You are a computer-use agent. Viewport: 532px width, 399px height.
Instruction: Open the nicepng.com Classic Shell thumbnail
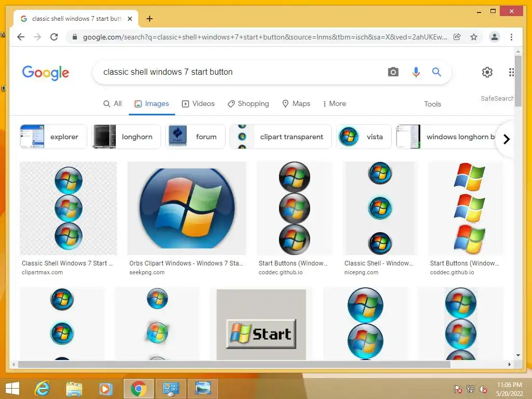coord(380,208)
